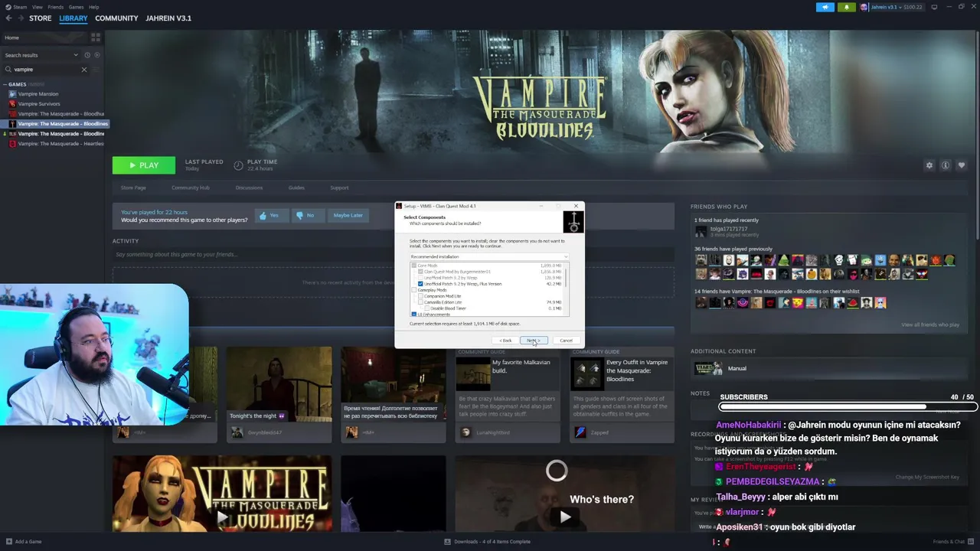
Task: Click Add a Game plus icon
Action: (8, 542)
